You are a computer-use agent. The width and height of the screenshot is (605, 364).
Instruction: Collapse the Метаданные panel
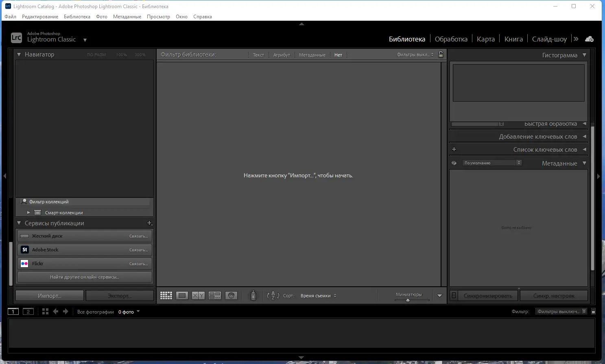tap(584, 163)
